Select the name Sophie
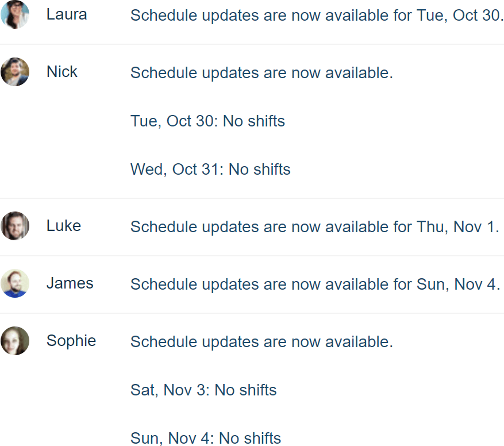Screen dimensions: 504x446 click(x=71, y=341)
